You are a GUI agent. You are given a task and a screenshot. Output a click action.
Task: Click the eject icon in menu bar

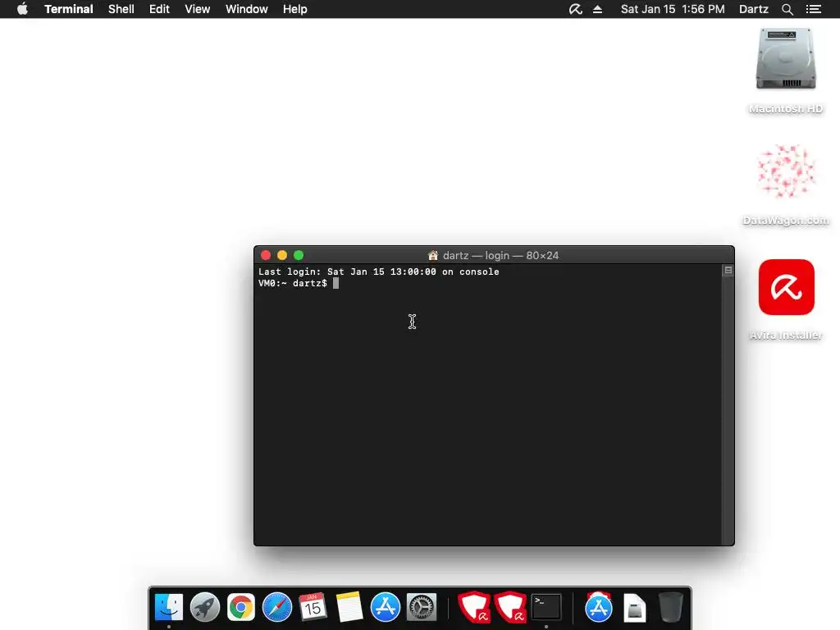597,9
